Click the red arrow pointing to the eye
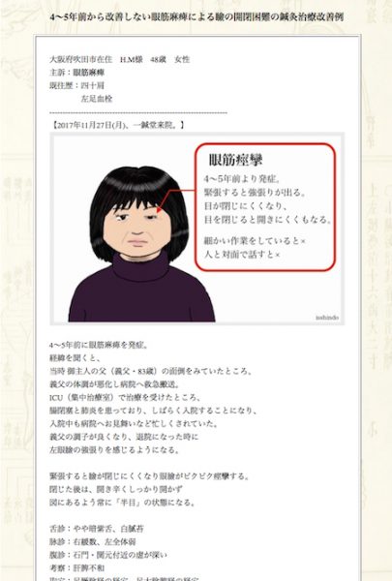392x581 pixels. click(x=175, y=200)
